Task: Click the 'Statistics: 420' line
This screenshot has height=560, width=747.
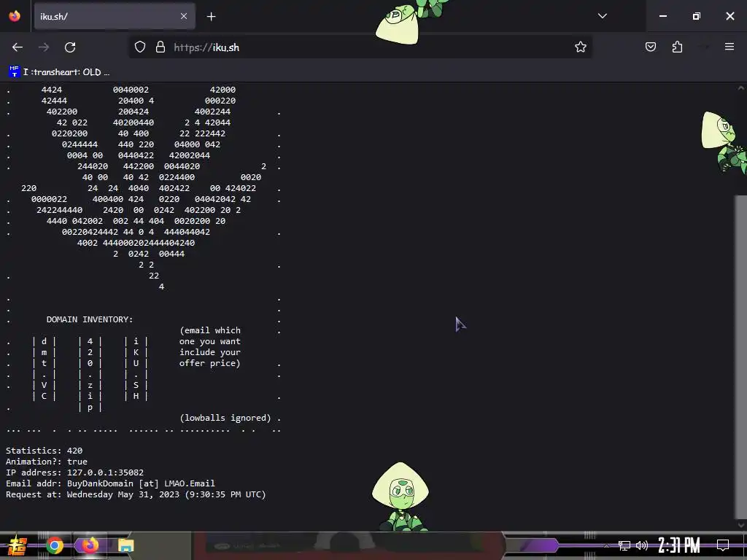Action: 44,451
